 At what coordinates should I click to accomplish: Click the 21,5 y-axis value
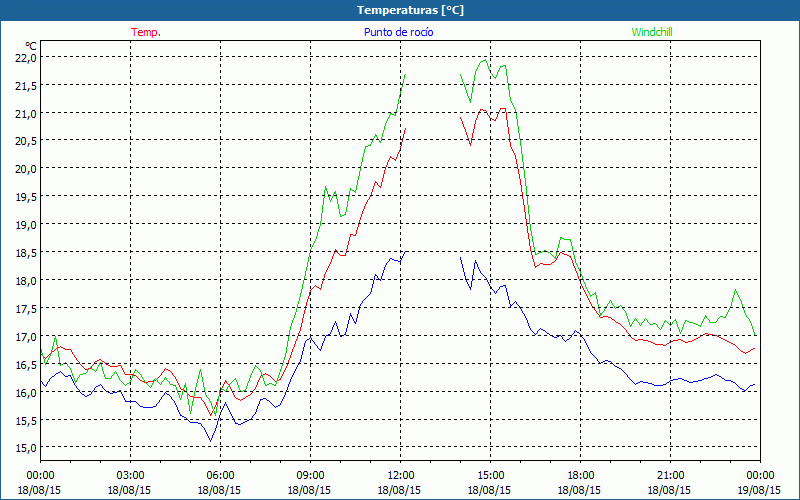point(25,86)
